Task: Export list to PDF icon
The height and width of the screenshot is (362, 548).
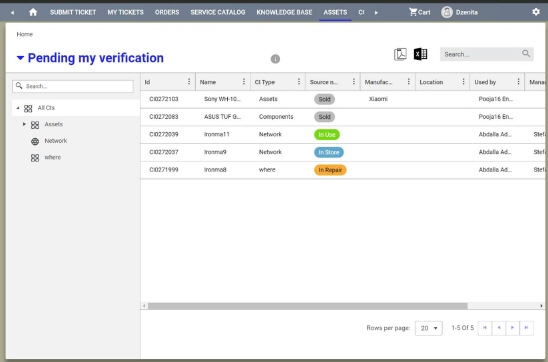Action: click(x=400, y=54)
